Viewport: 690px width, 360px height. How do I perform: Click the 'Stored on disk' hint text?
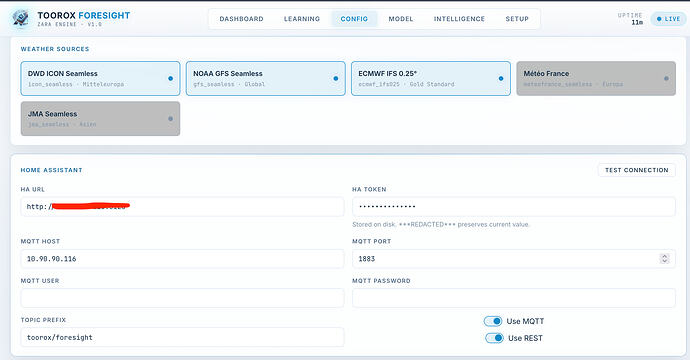(441, 224)
